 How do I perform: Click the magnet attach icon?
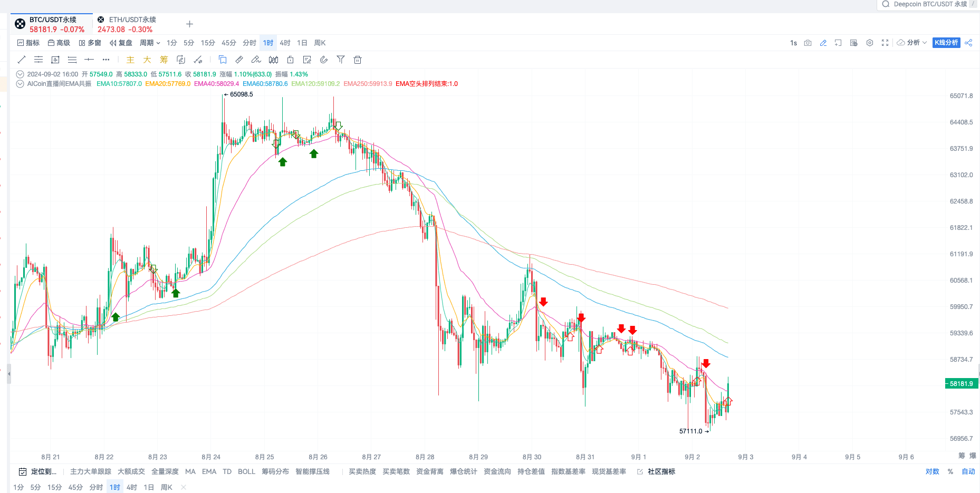point(324,60)
